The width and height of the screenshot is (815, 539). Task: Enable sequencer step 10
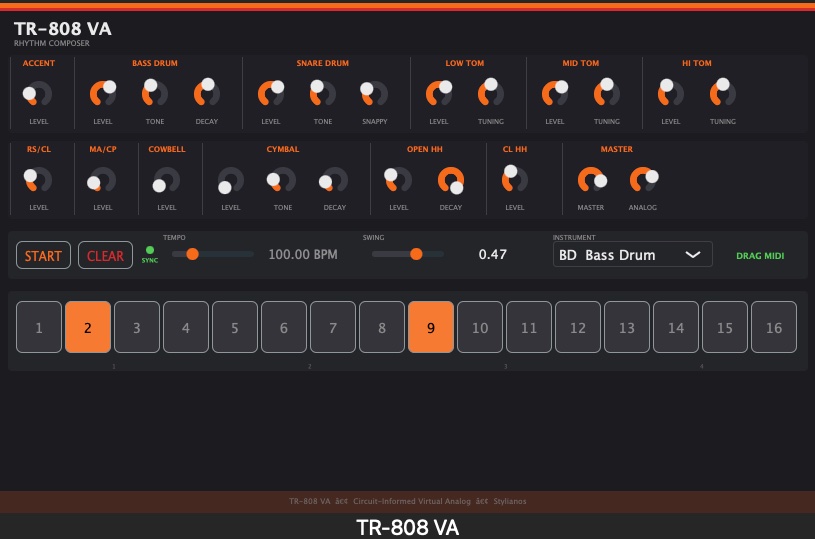coord(480,327)
